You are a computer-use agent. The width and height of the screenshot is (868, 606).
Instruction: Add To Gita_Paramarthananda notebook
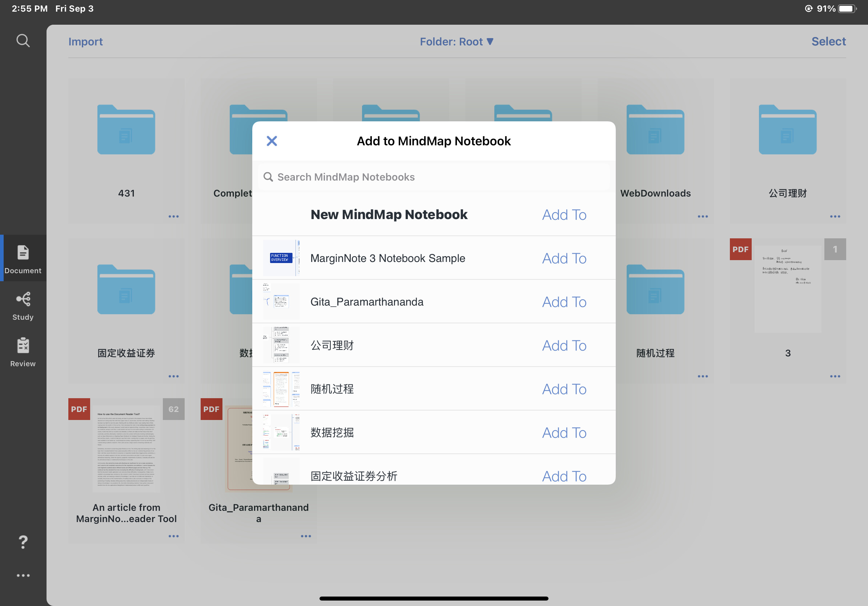[564, 302]
